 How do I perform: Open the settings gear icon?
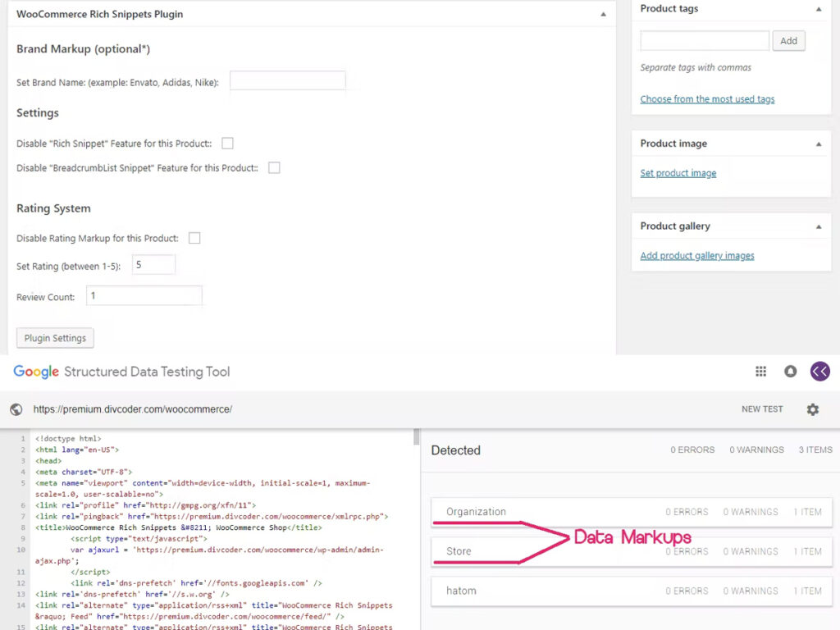pos(813,409)
